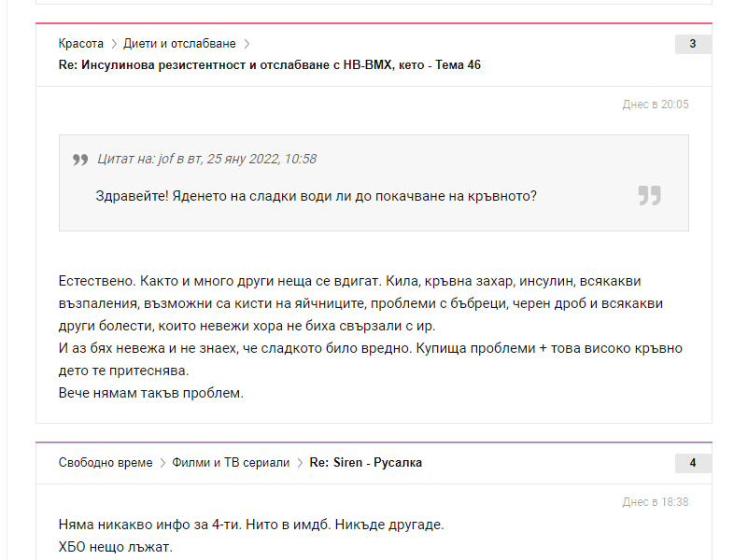Click the chevron after Диети и отслабване
748x560 pixels.
click(247, 44)
